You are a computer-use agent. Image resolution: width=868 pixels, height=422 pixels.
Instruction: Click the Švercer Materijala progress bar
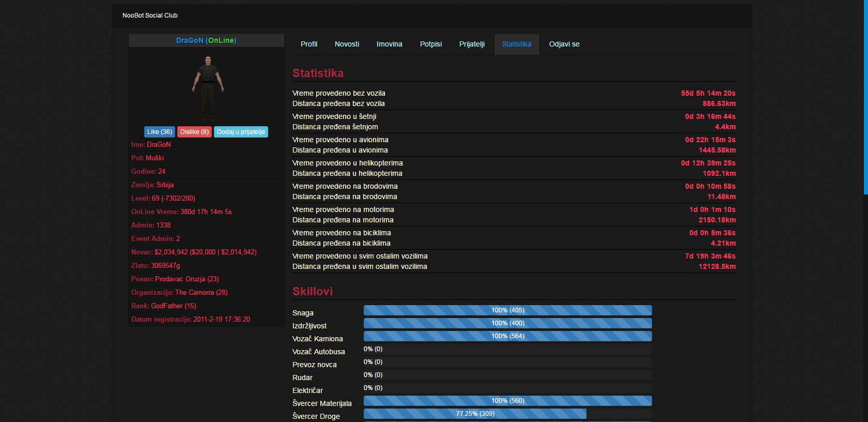click(507, 401)
